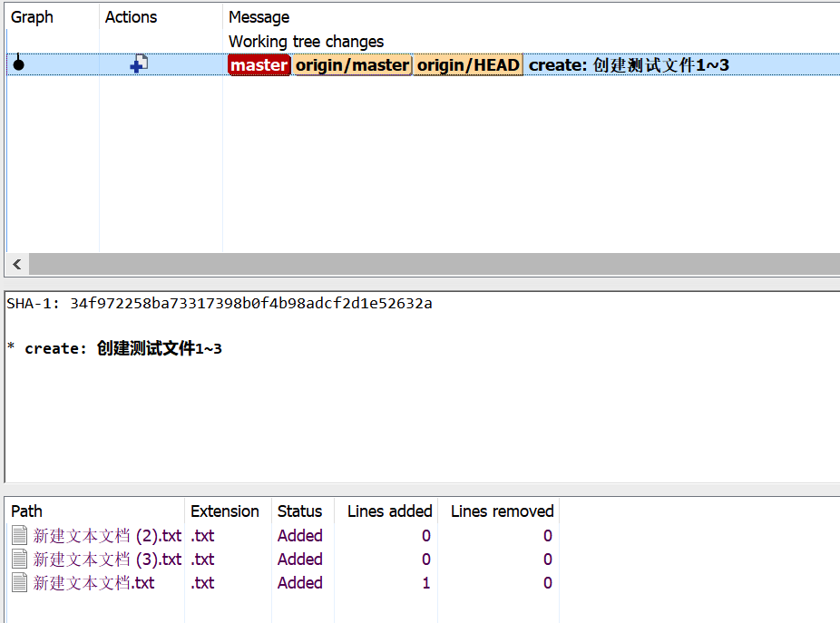Screen dimensions: 840x623
Task: Click file icon of 新建文本文档 (3).txt
Action: [x=19, y=560]
